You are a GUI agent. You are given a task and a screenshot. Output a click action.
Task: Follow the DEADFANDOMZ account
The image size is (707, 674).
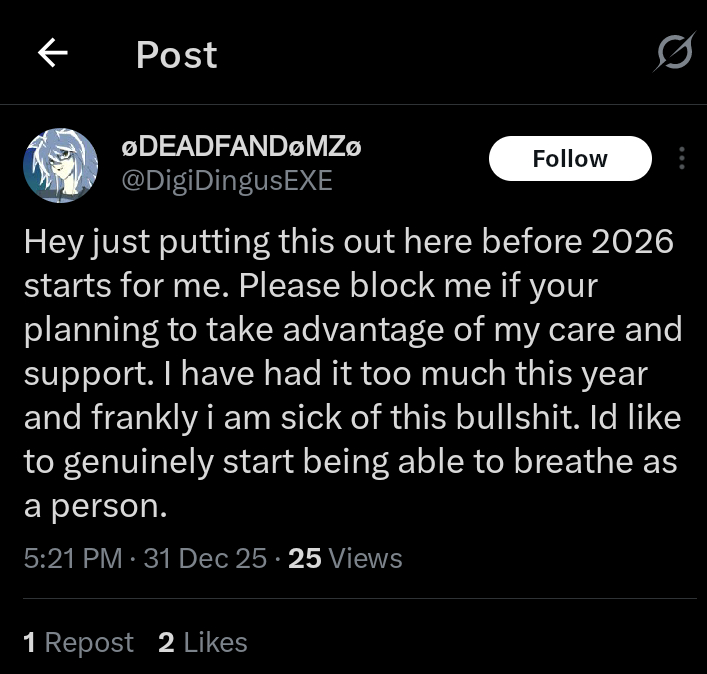569,159
